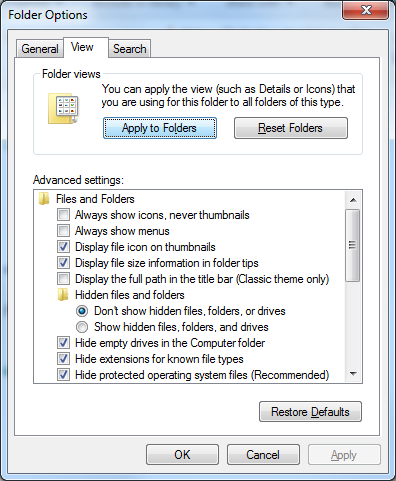Click the scrollbar up arrow

point(353,200)
